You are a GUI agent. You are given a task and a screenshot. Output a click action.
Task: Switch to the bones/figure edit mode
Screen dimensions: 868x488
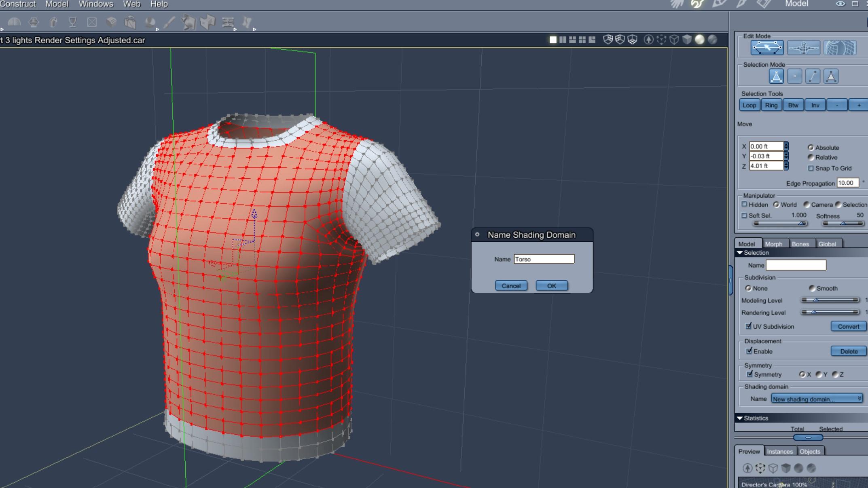(803, 48)
